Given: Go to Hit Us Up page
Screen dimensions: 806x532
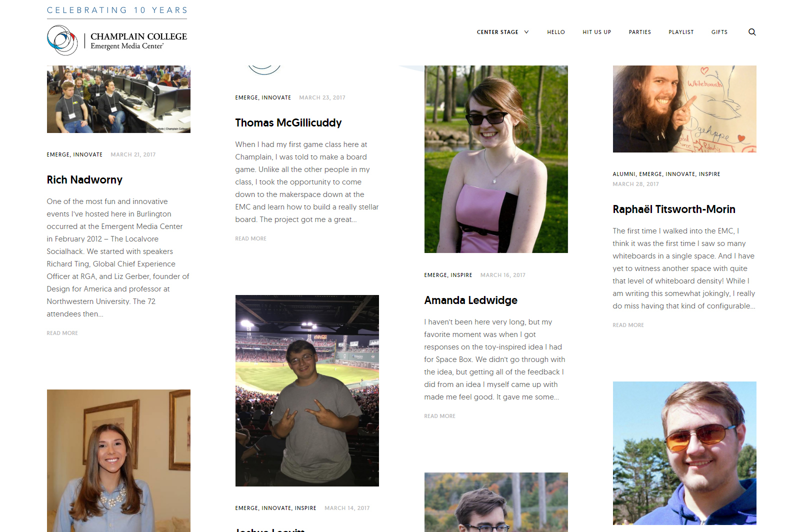Looking at the screenshot, I should click(596, 32).
